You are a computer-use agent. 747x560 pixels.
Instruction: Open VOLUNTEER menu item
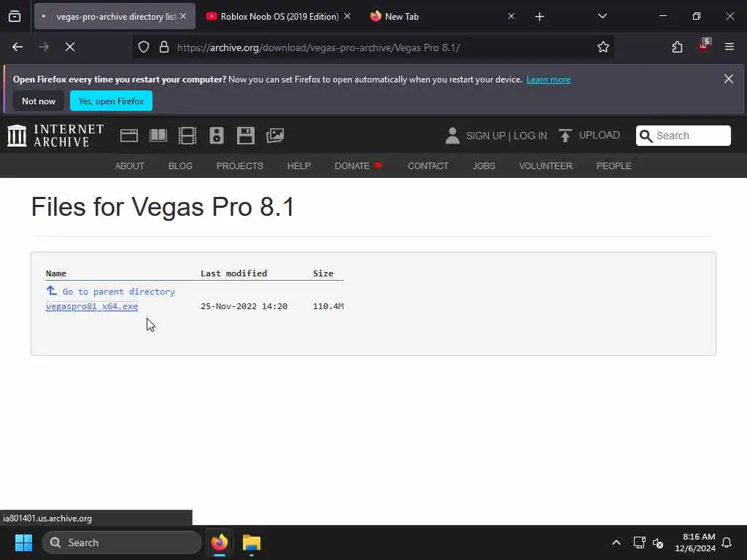546,166
